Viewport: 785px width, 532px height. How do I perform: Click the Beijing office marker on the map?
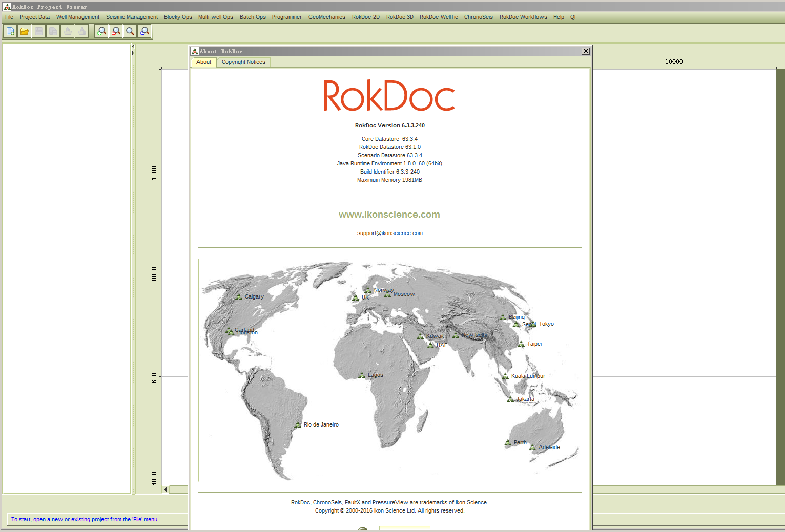503,317
